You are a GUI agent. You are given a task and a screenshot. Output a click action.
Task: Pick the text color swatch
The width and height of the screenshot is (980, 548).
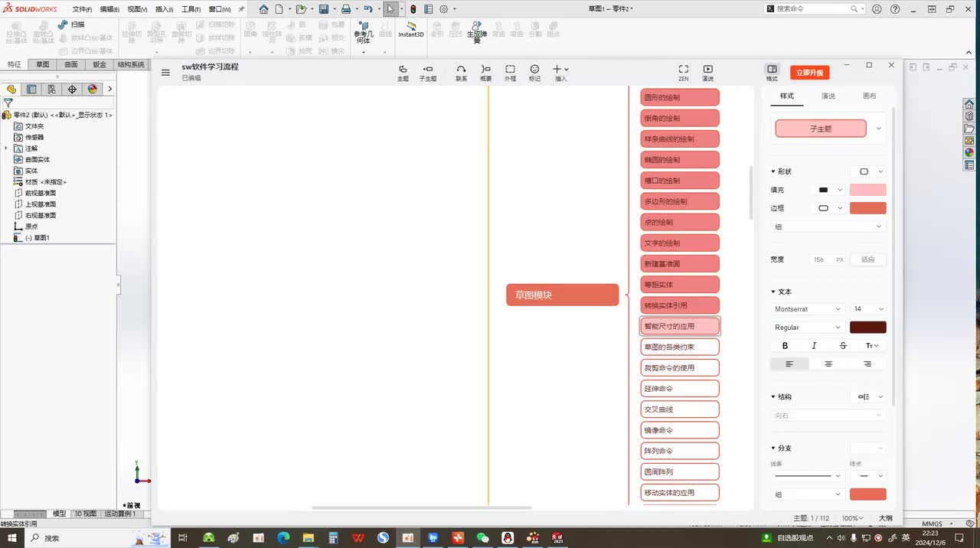tap(868, 328)
